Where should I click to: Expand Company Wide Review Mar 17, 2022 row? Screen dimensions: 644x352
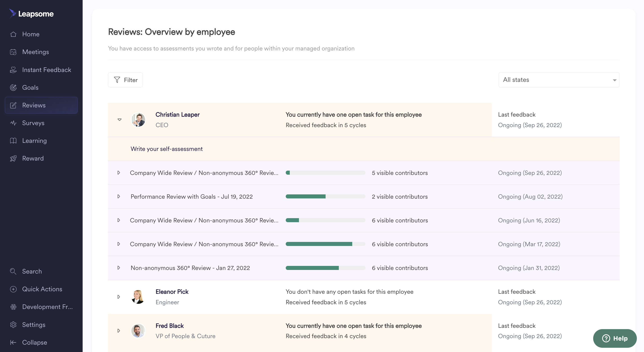[x=119, y=244]
